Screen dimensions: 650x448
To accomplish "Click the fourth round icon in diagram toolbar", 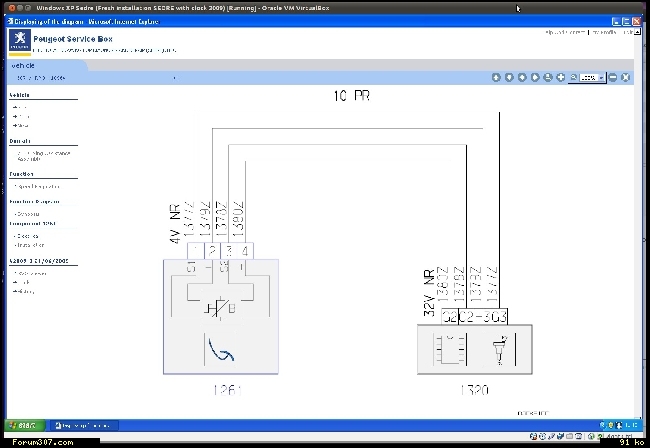I will click(x=534, y=77).
